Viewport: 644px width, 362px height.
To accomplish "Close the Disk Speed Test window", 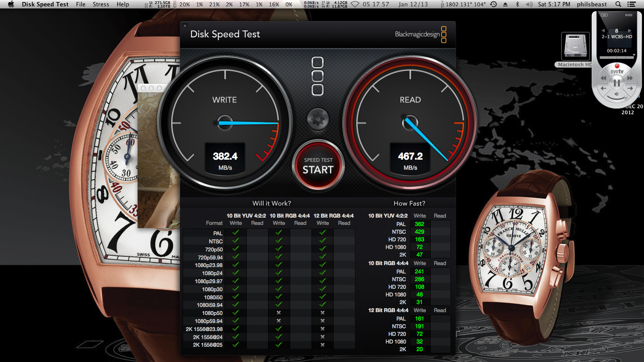I will [x=185, y=26].
